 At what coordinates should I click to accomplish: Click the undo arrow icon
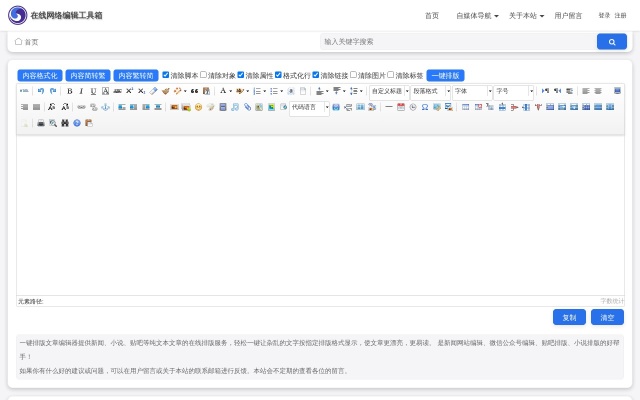click(x=41, y=91)
